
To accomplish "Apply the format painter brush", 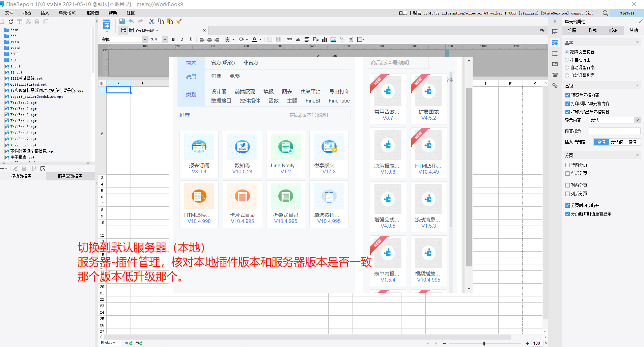I will pyautogui.click(x=179, y=21).
